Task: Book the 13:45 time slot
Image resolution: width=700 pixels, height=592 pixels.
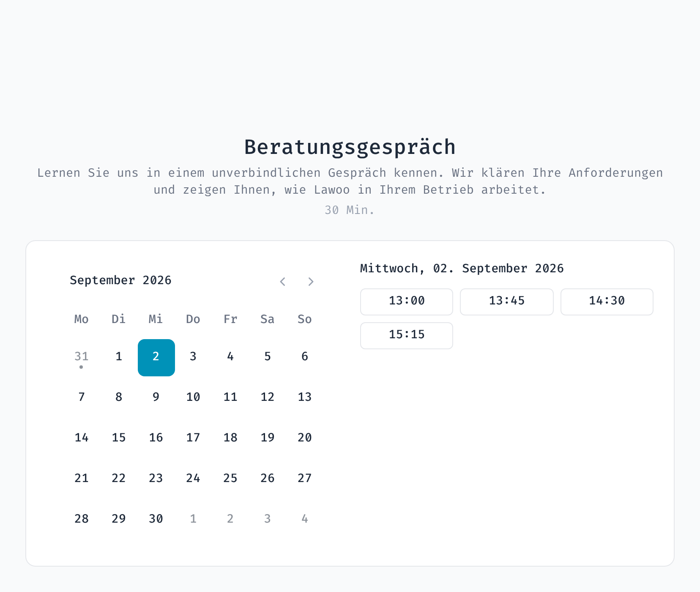Action: point(507,302)
